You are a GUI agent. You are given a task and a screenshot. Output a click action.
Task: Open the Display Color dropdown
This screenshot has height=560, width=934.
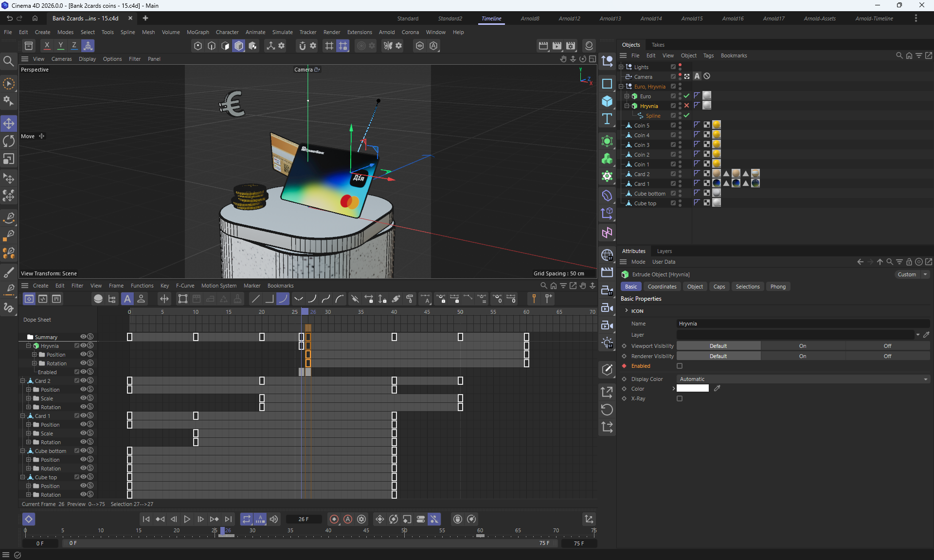click(x=803, y=379)
